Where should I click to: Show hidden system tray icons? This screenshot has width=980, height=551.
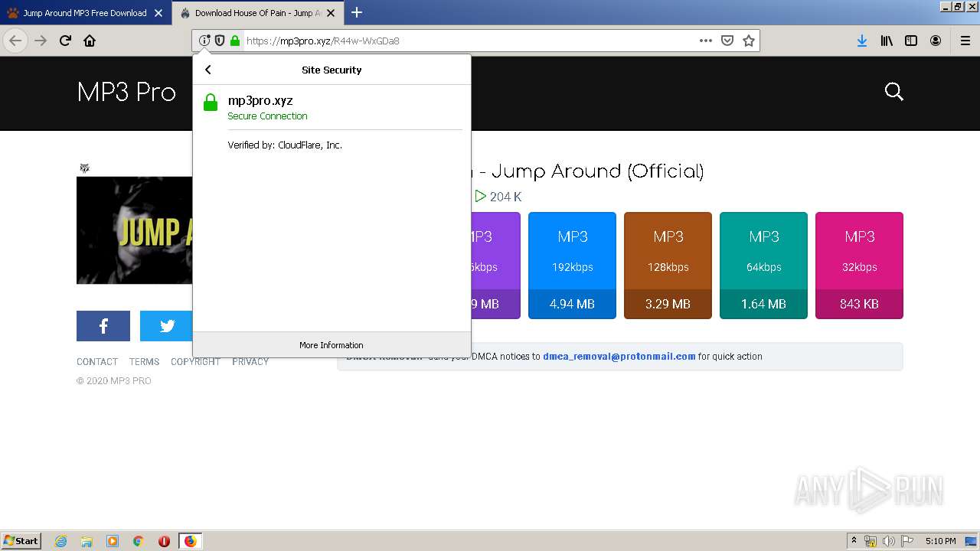click(x=854, y=541)
